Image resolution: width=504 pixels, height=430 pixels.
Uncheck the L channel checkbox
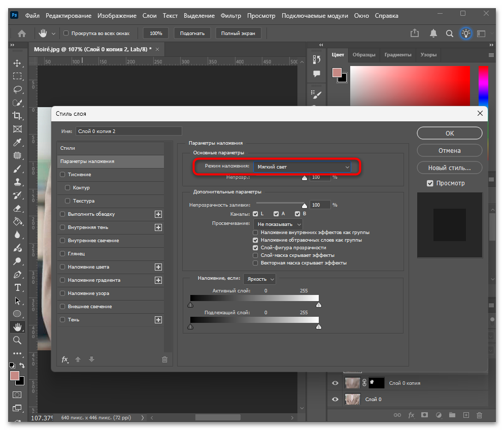point(255,214)
